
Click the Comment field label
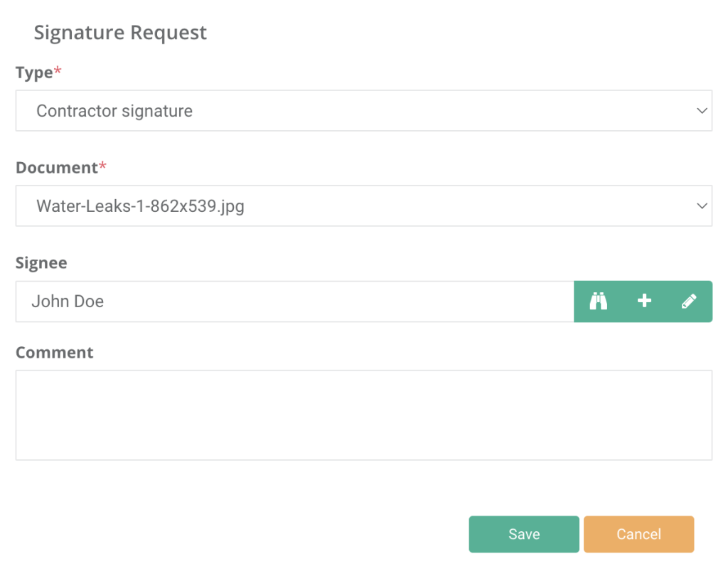coord(54,353)
